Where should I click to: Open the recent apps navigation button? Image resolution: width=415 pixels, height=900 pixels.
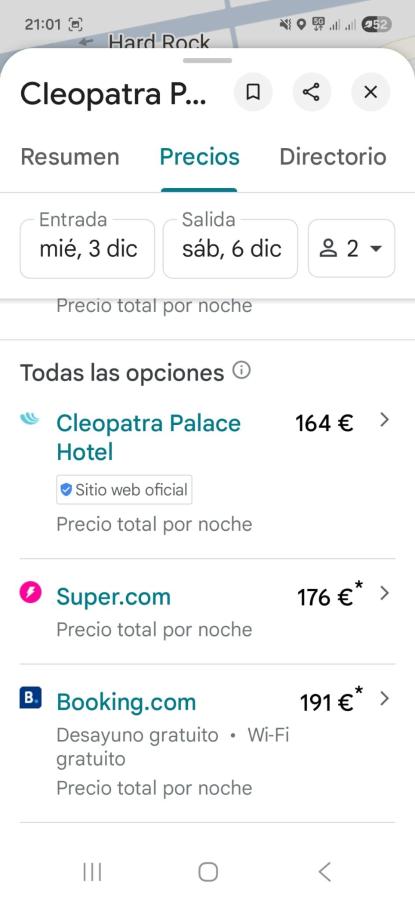[92, 872]
